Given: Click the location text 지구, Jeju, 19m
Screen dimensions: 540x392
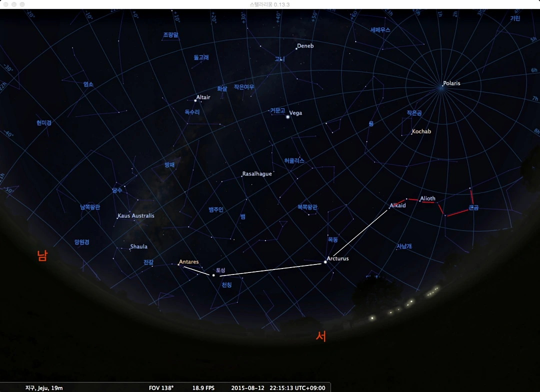Looking at the screenshot, I should 44,388.
